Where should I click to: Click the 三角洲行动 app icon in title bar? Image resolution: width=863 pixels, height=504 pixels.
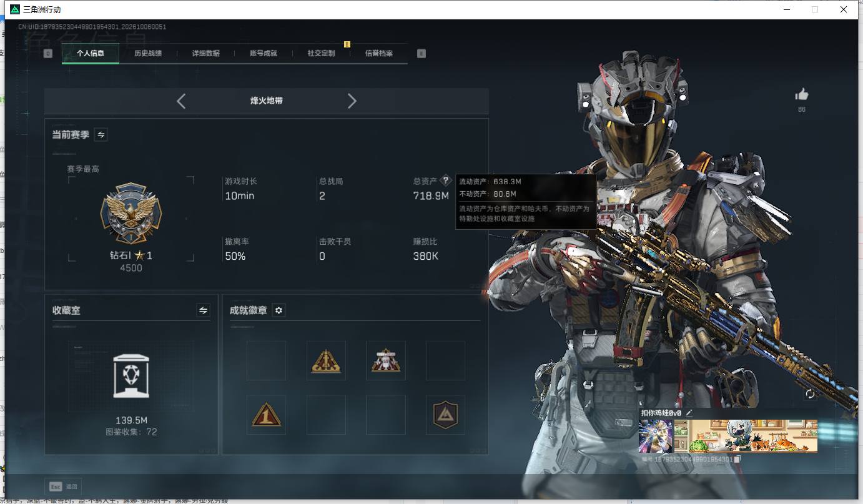15,9
